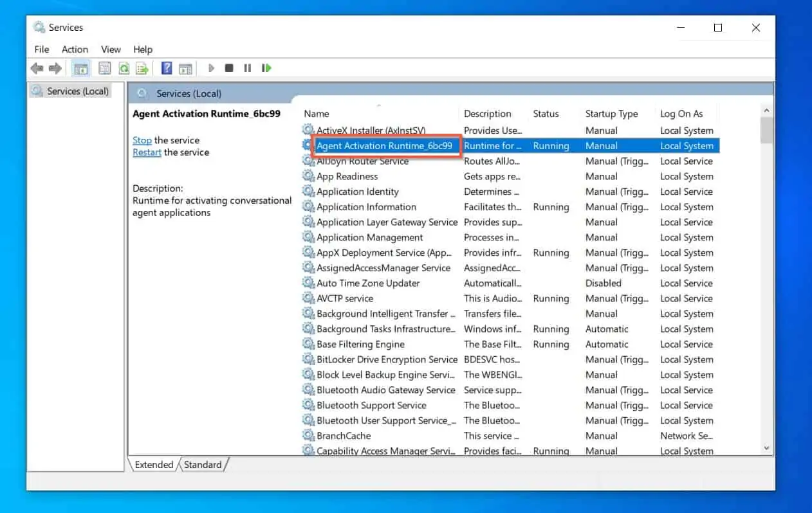Open the View menu

[111, 50]
